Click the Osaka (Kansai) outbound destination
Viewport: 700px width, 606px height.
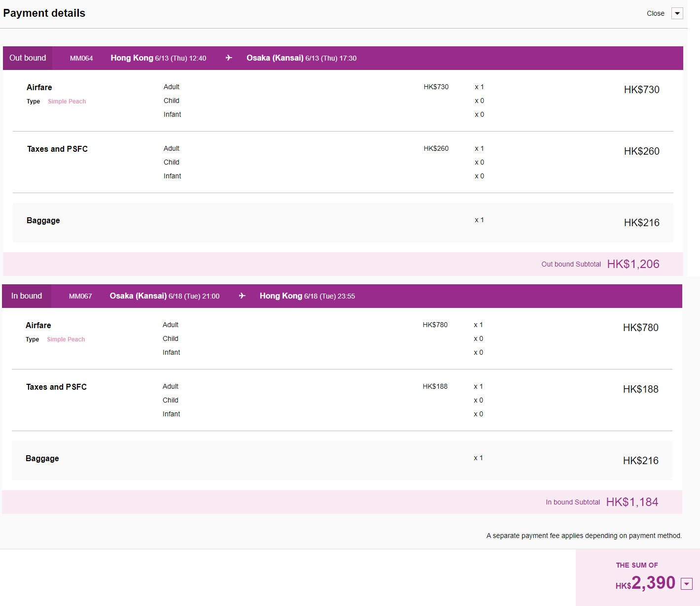coord(275,58)
